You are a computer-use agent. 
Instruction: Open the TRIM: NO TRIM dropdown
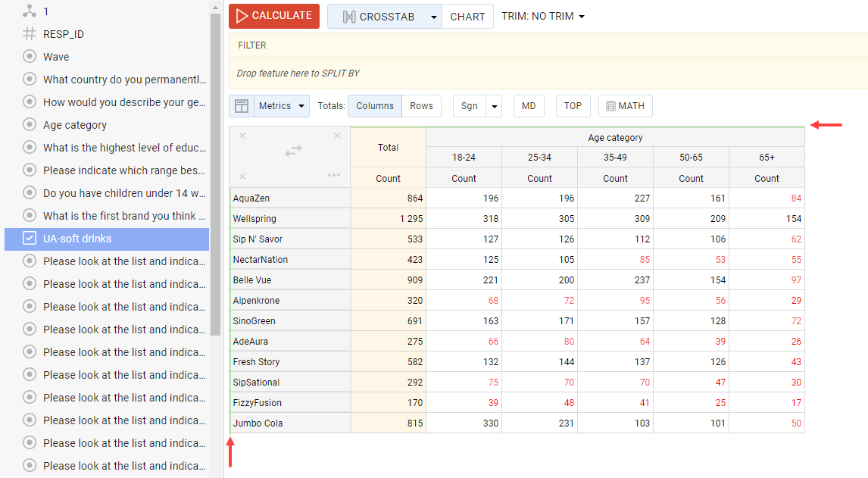click(x=543, y=17)
